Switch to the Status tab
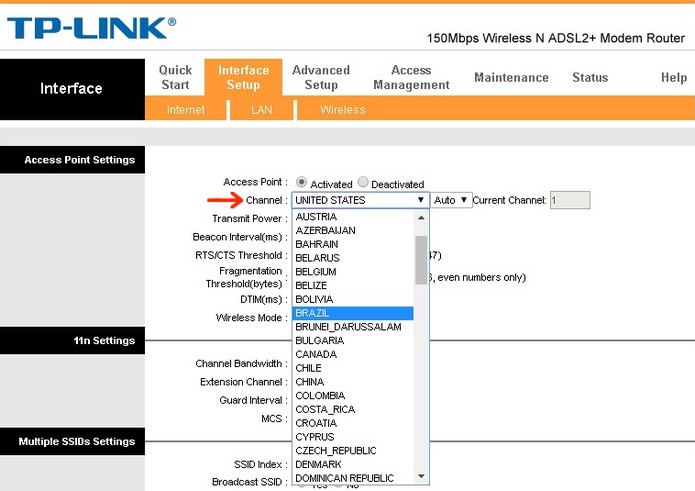The height and width of the screenshot is (491, 695). (x=590, y=78)
